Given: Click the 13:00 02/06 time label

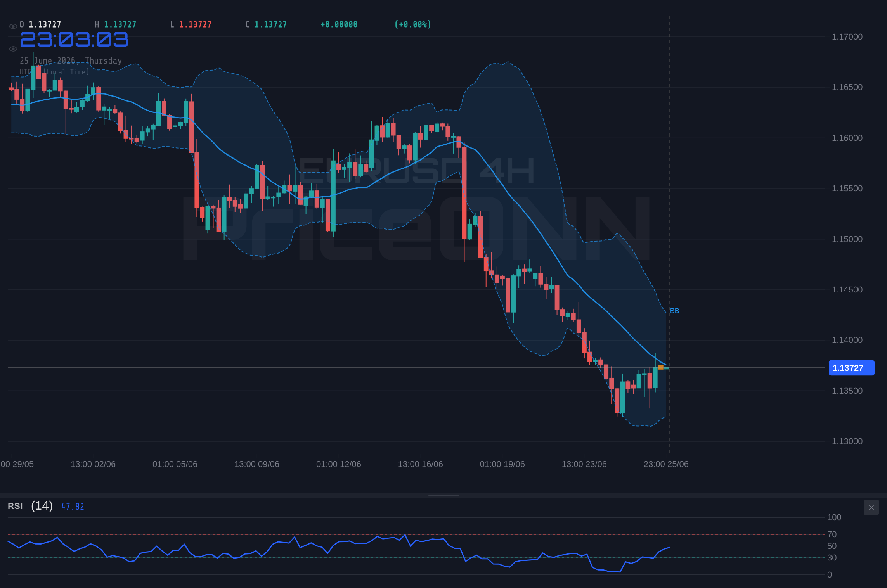Looking at the screenshot, I should pos(93,464).
